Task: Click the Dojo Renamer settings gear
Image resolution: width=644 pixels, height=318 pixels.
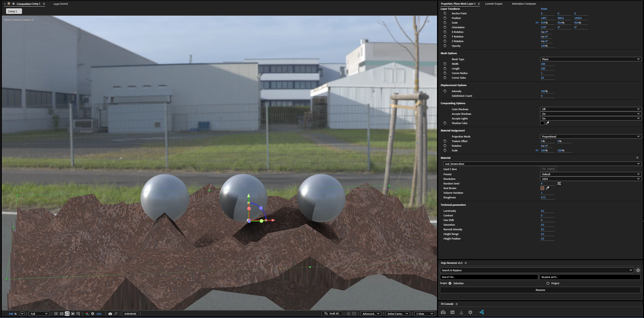Action: (x=638, y=270)
